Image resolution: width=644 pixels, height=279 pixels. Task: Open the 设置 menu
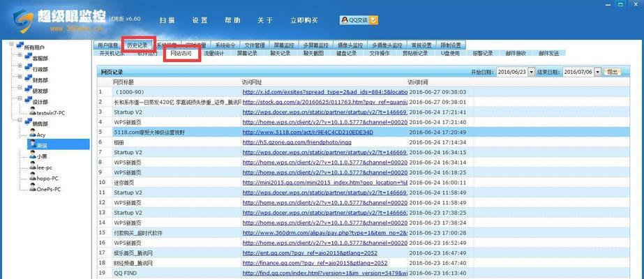coord(200,20)
